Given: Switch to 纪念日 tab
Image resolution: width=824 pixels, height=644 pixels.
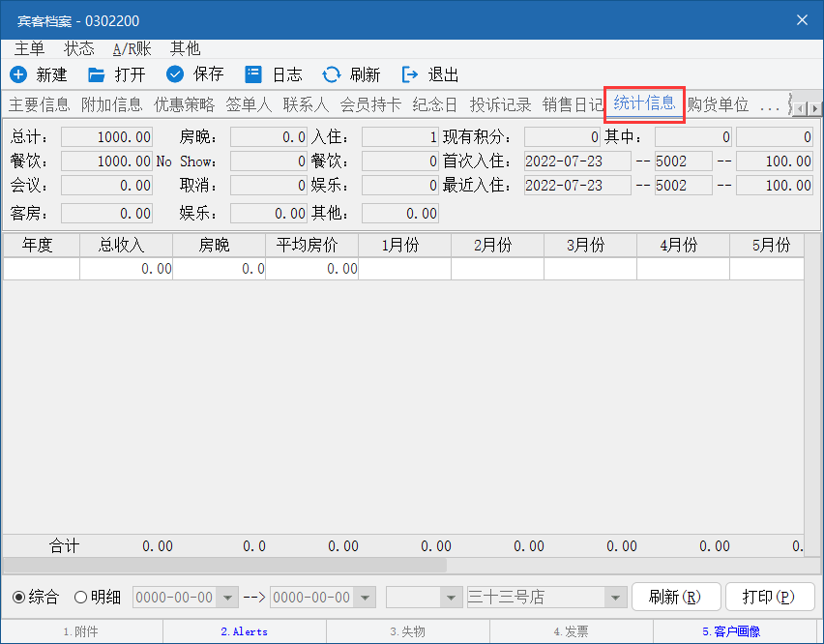Looking at the screenshot, I should pos(435,104).
